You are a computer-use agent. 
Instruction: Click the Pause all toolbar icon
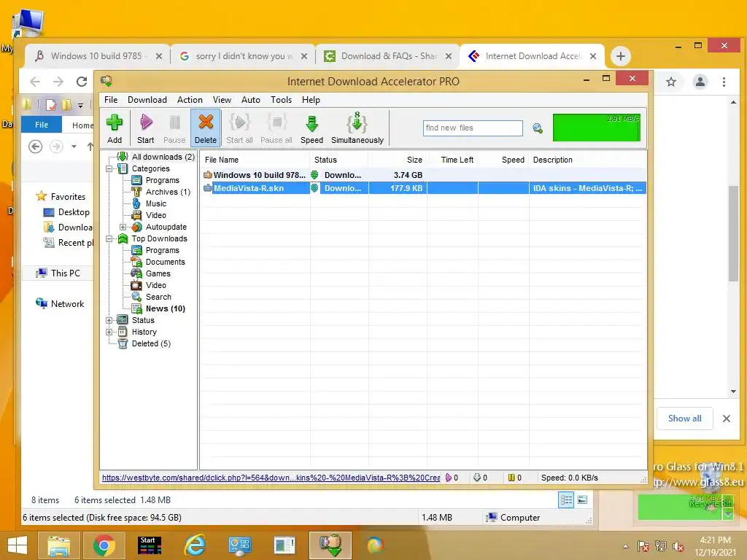coord(276,128)
